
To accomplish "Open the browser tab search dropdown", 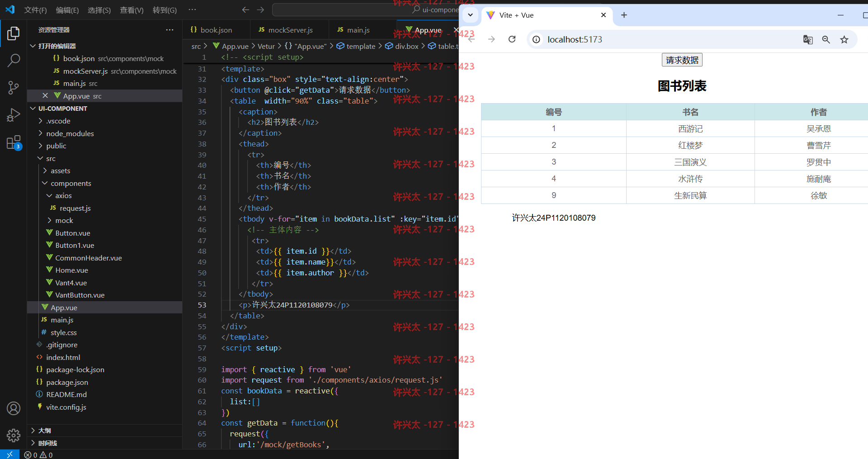I will [470, 15].
